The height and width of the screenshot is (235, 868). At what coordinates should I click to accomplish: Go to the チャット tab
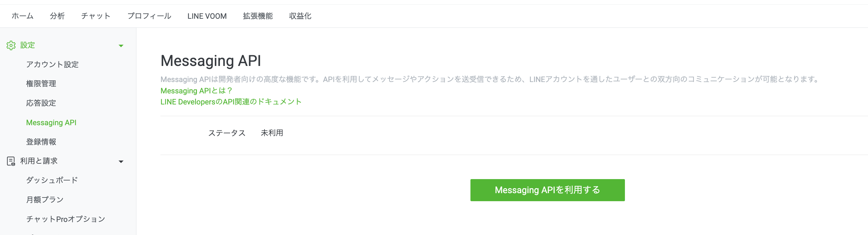click(96, 16)
